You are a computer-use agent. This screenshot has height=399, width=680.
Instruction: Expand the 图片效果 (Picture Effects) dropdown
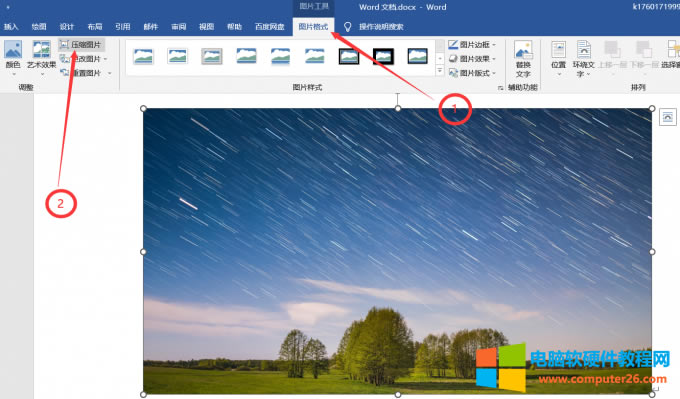pos(472,59)
